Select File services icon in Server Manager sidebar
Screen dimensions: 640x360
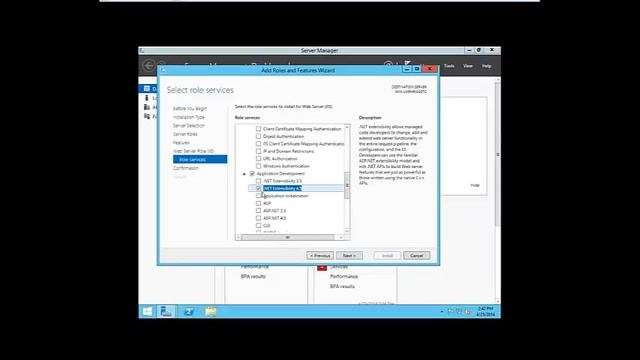147,116
